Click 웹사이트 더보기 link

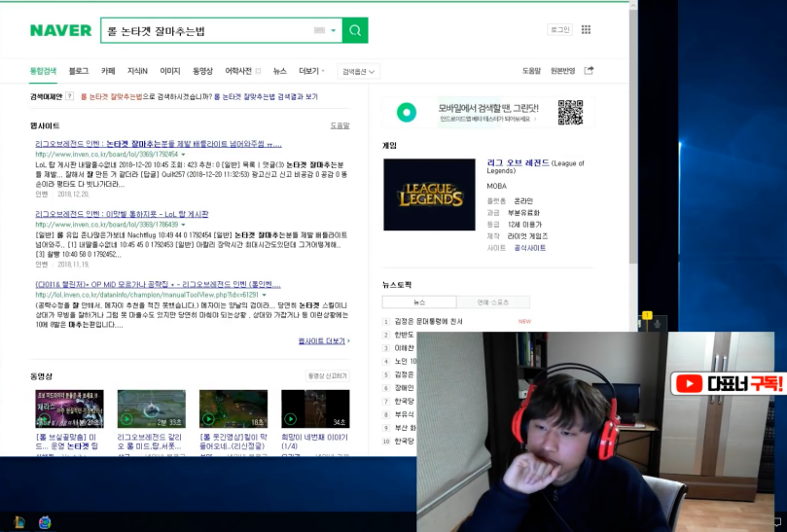click(324, 340)
